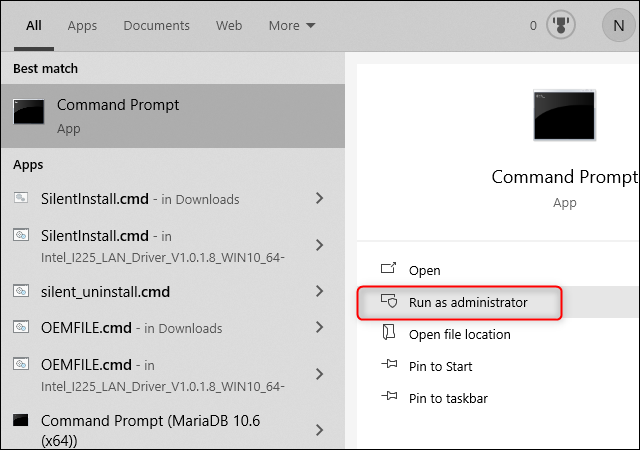Switch to the Apps search tab
This screenshot has height=450, width=640.
click(x=82, y=26)
